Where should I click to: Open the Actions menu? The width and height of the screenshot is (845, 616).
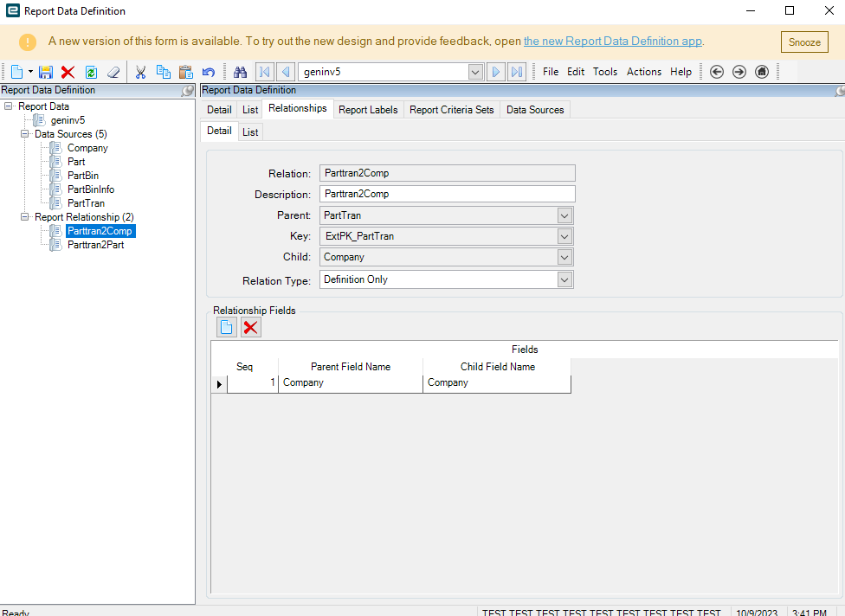pyautogui.click(x=643, y=72)
